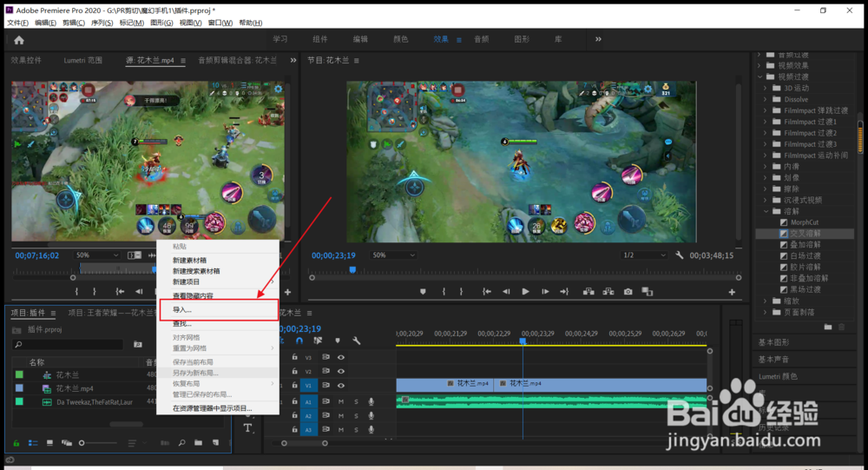Expand FilmImpact 过渡1 folder

[766, 122]
